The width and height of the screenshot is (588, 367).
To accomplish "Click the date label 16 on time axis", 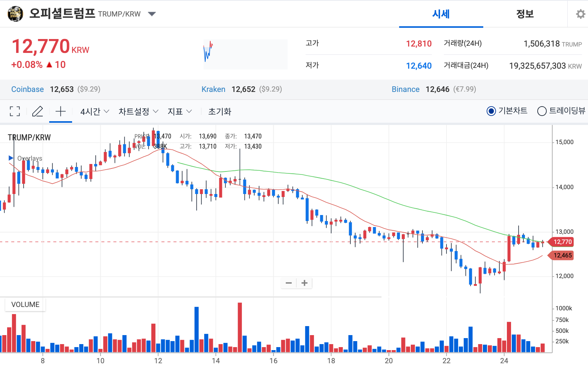I will pyautogui.click(x=273, y=361).
